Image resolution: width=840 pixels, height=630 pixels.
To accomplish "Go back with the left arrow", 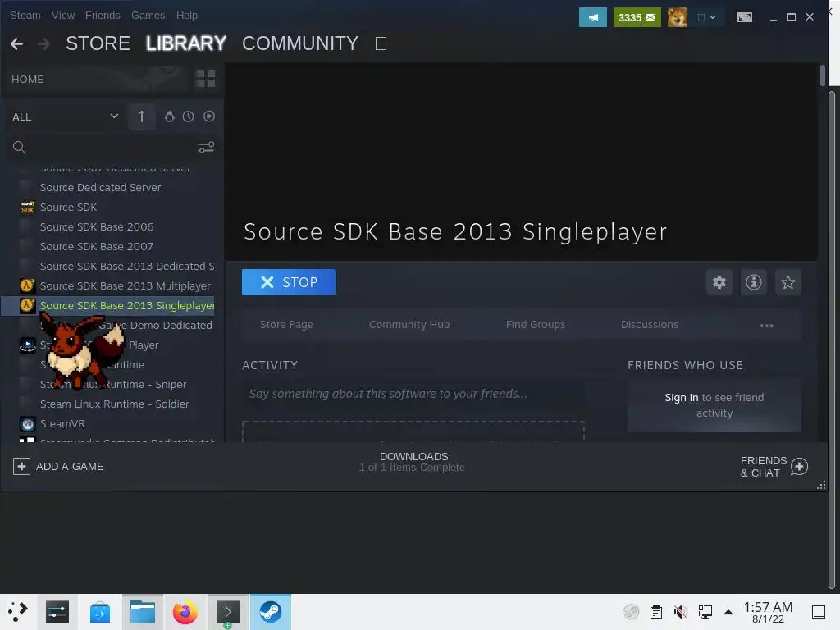I will pyautogui.click(x=16, y=43).
